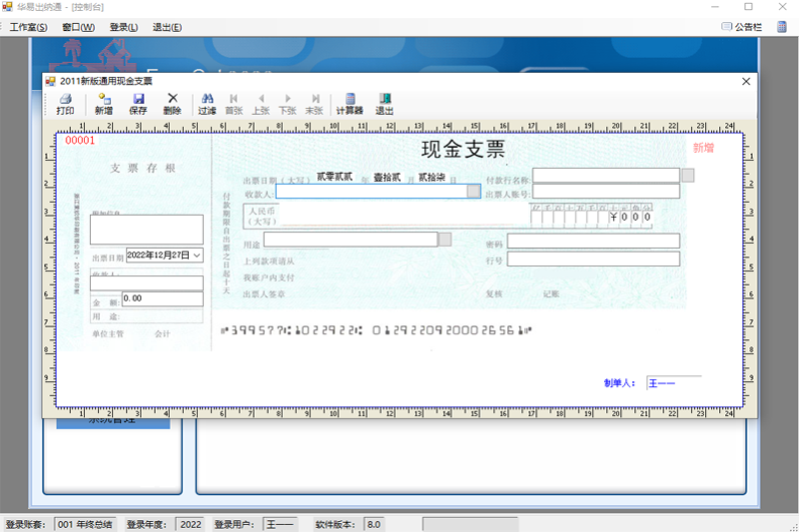Click the MICR code line on cheque
This screenshot has height=532, width=799.
tap(377, 330)
